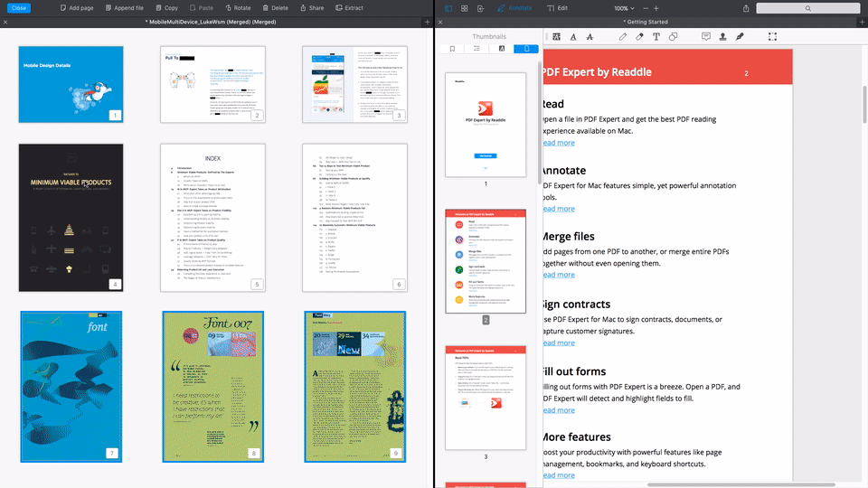Click the Read more link under Fill out forms
This screenshot has width=868, height=488.
tap(559, 410)
